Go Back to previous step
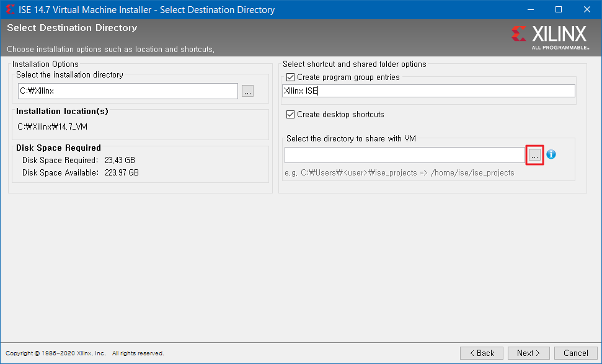The image size is (602, 364). [482, 353]
